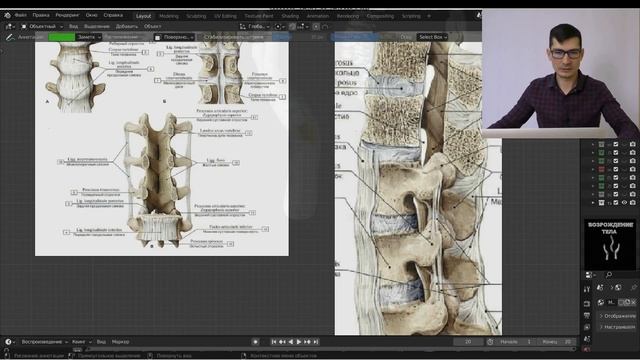Open the timeline Маркер menu
The height and width of the screenshot is (360, 640).
coord(120,342)
